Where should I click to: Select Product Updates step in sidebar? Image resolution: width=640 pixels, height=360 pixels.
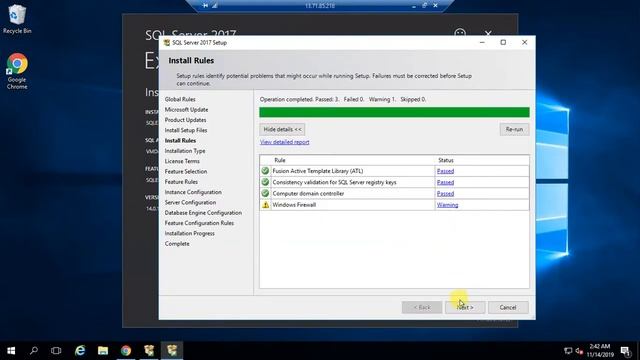click(185, 120)
